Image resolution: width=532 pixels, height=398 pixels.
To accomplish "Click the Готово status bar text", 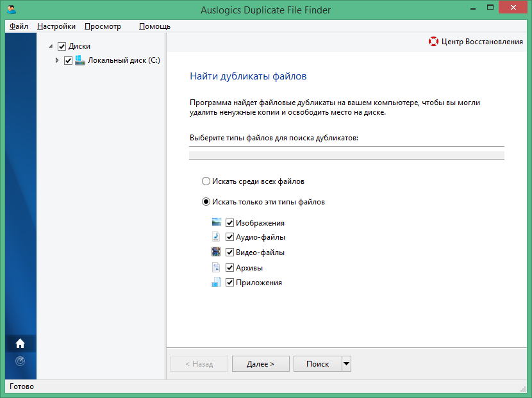I will [21, 386].
